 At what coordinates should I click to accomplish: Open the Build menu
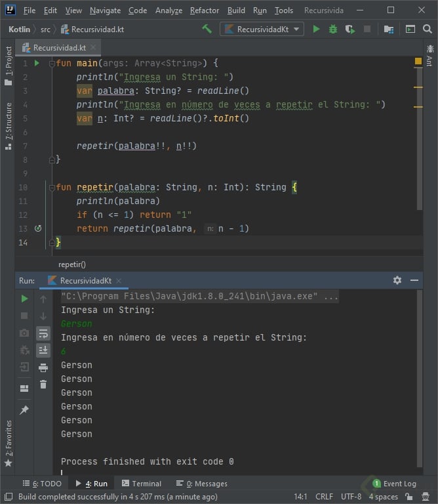[x=236, y=10]
